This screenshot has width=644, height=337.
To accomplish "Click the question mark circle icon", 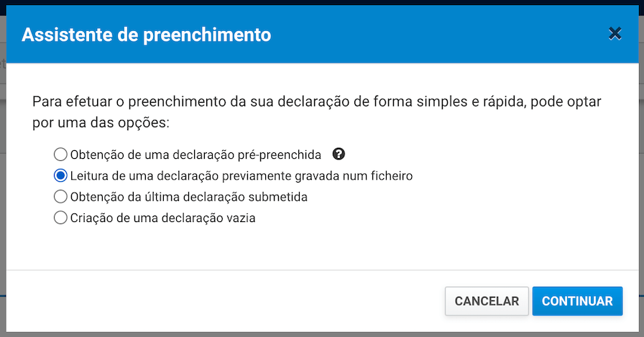I will tap(339, 154).
